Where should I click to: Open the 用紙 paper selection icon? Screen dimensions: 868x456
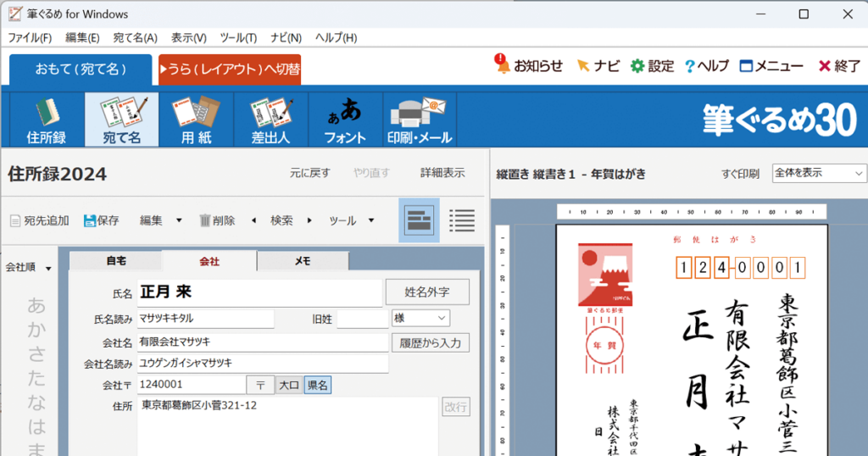click(196, 120)
